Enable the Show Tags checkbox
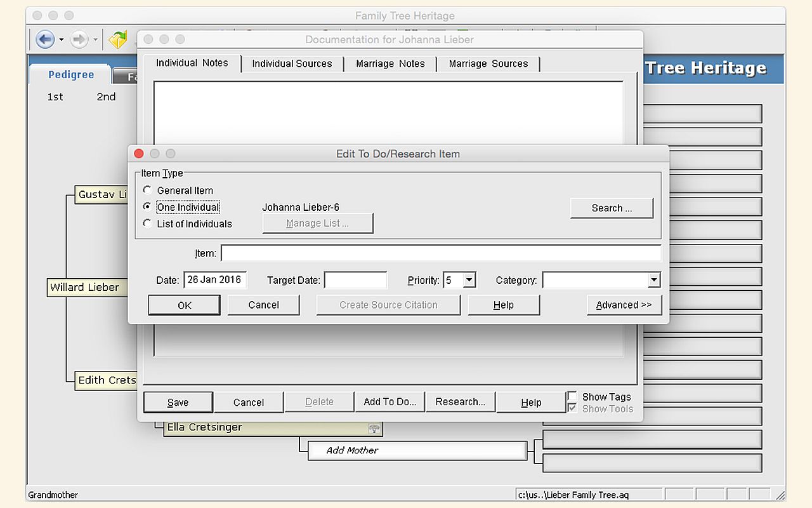 coord(573,397)
